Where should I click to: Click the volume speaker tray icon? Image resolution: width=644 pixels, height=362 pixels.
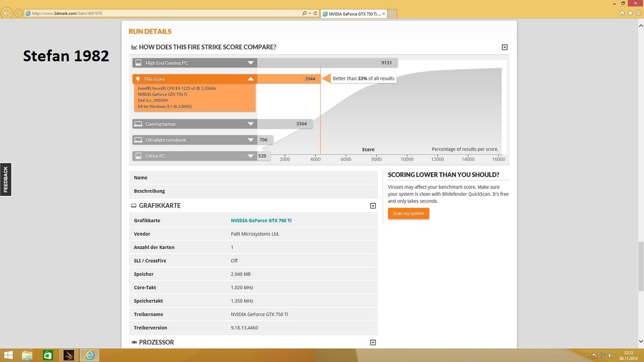(x=611, y=356)
